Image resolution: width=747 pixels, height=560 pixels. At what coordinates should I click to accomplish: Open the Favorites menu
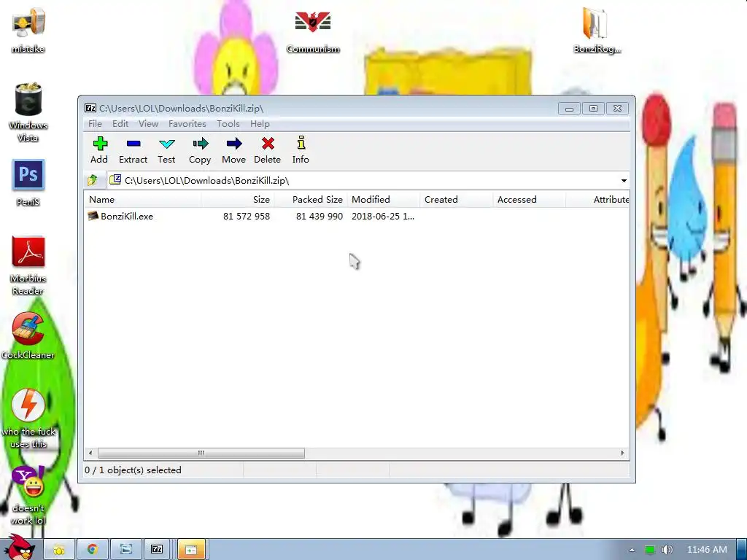point(187,124)
